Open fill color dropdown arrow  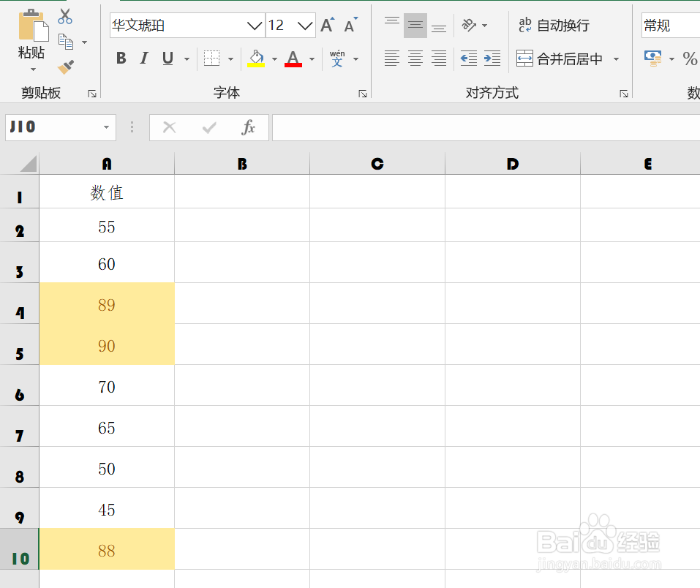click(274, 59)
